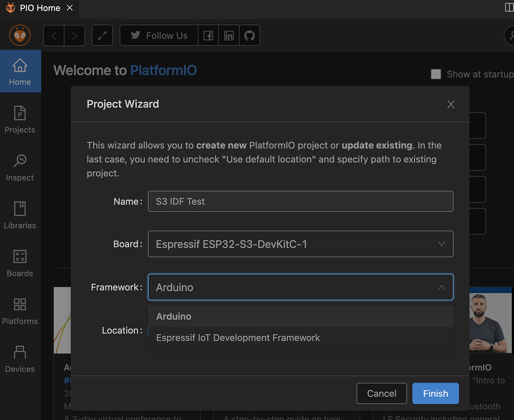514x420 pixels.
Task: Go back with the left arrow button
Action: (54, 36)
